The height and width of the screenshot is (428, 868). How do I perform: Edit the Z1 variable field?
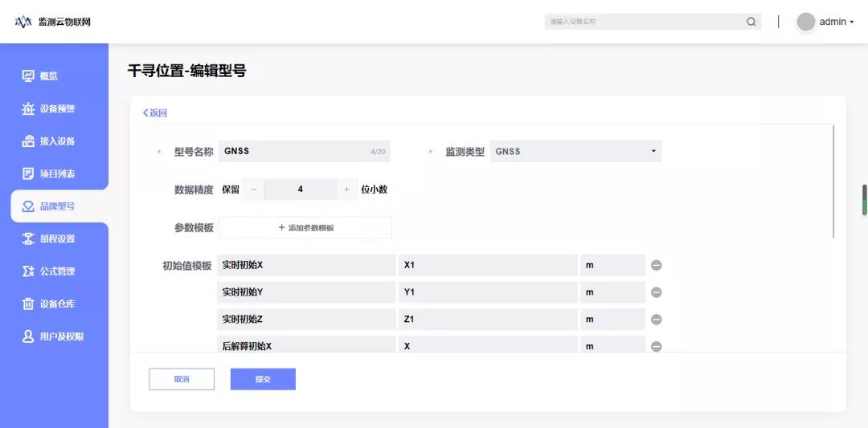point(489,320)
